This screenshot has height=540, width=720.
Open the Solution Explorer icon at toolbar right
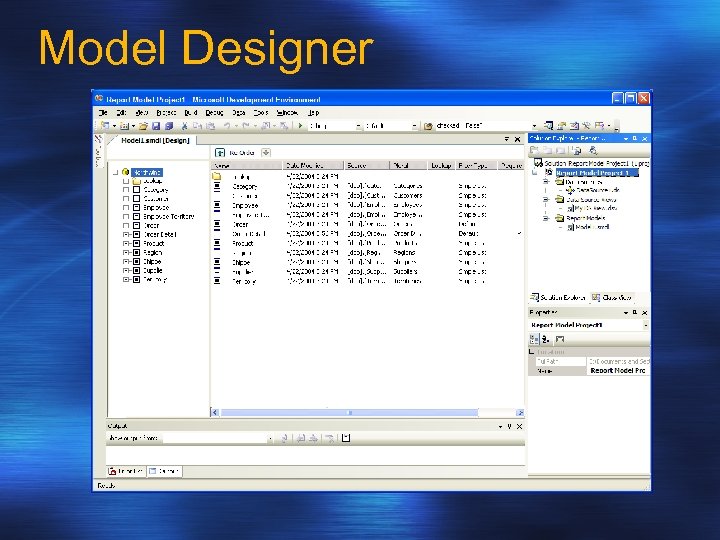pyautogui.click(x=548, y=125)
